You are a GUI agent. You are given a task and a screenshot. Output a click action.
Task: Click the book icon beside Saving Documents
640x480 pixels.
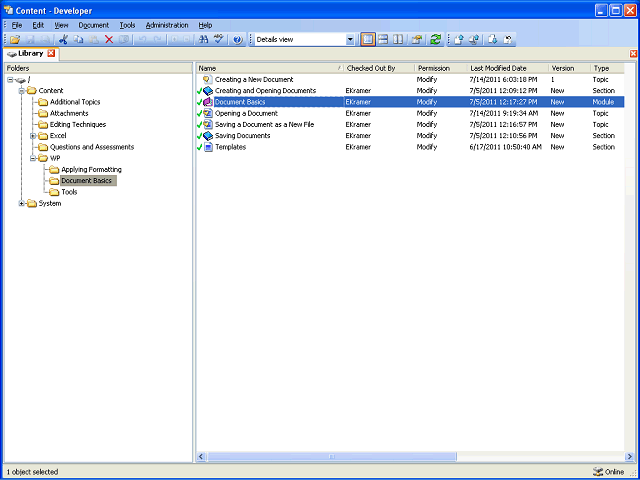click(x=208, y=136)
